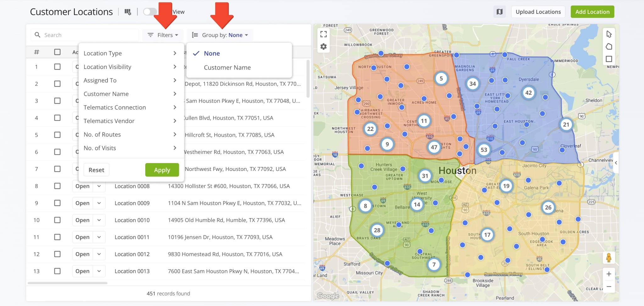Image resolution: width=644 pixels, height=306 pixels.
Task: Toggle the map view icon button
Action: [499, 12]
